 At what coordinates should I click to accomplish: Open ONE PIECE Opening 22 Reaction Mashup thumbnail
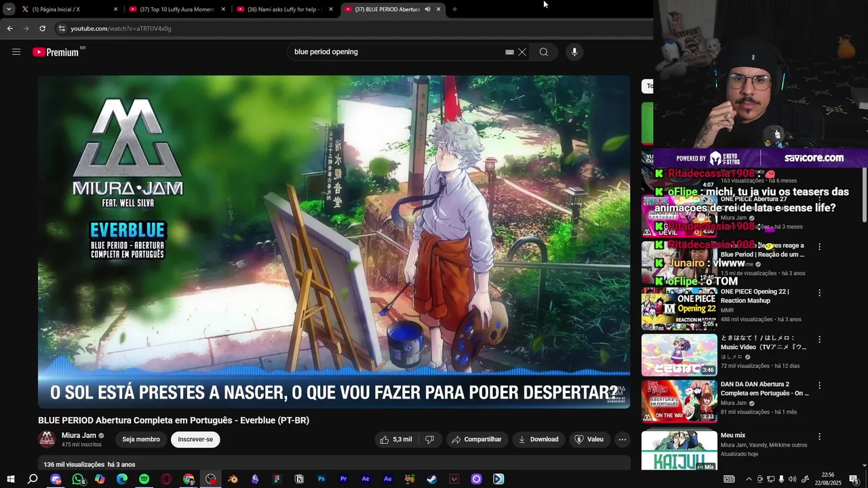click(679, 309)
